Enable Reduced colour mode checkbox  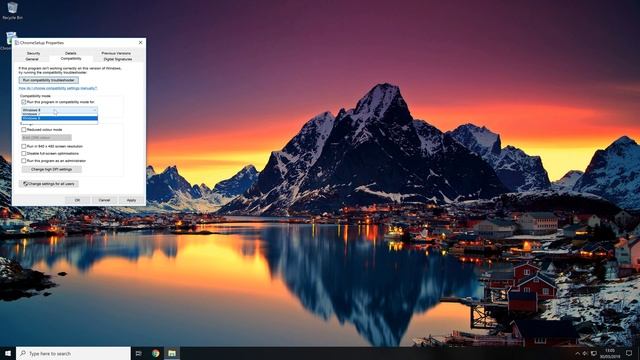click(24, 129)
